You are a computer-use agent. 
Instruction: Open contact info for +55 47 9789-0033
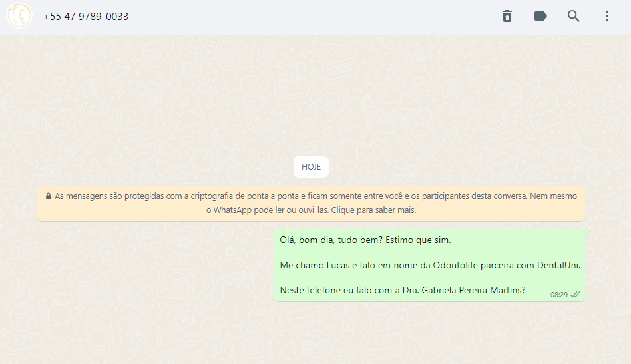(86, 17)
